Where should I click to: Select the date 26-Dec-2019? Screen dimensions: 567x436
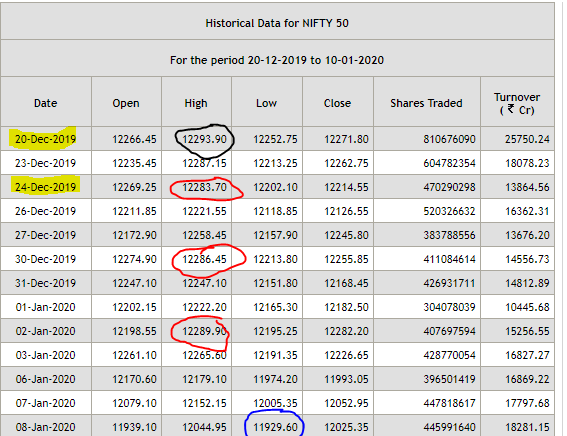point(46,211)
